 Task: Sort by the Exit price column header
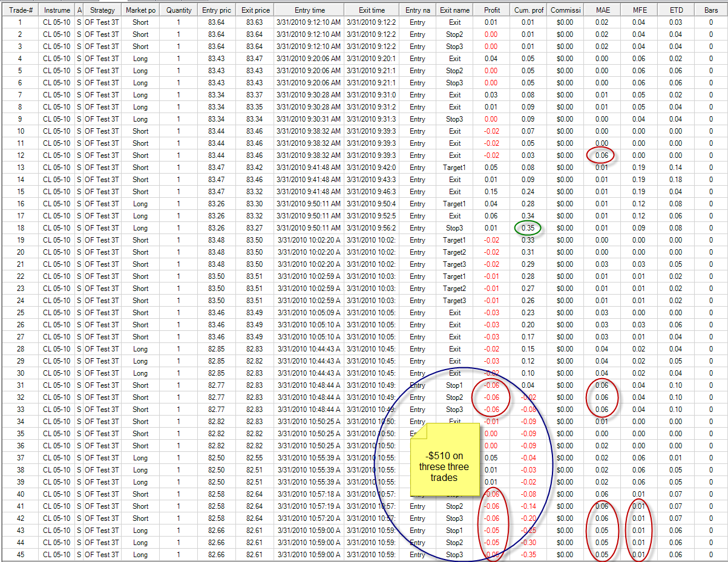254,10
